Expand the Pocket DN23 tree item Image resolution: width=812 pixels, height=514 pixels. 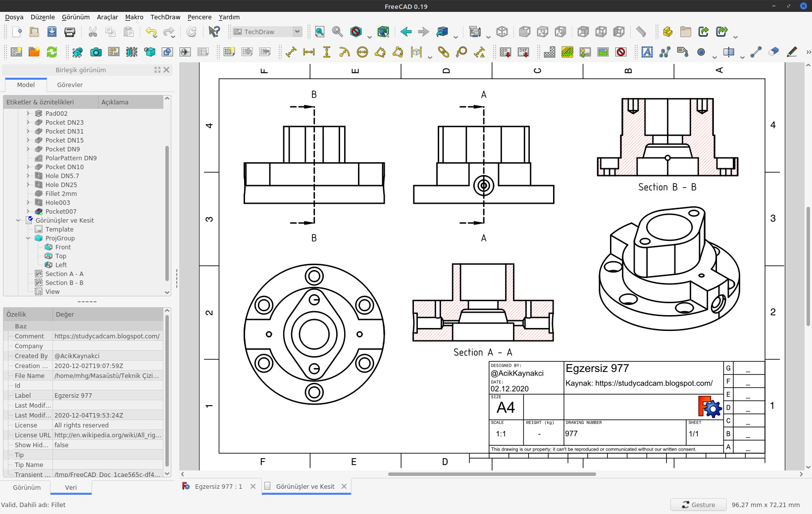[x=28, y=123]
